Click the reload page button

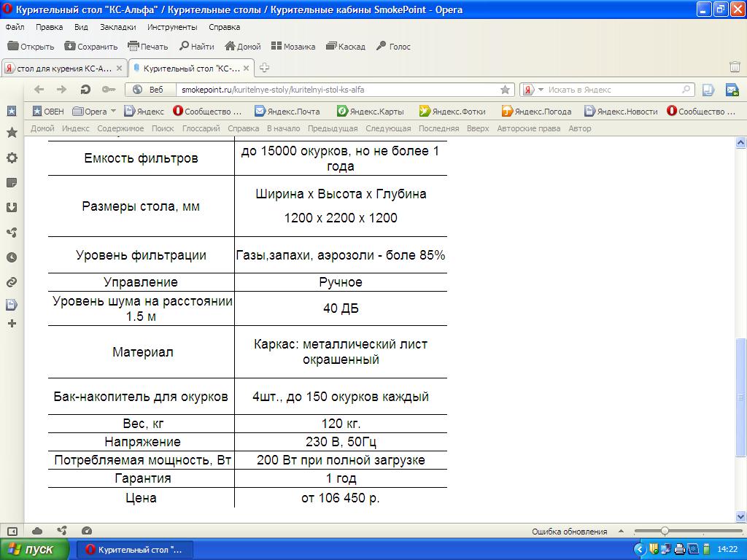coord(85,90)
